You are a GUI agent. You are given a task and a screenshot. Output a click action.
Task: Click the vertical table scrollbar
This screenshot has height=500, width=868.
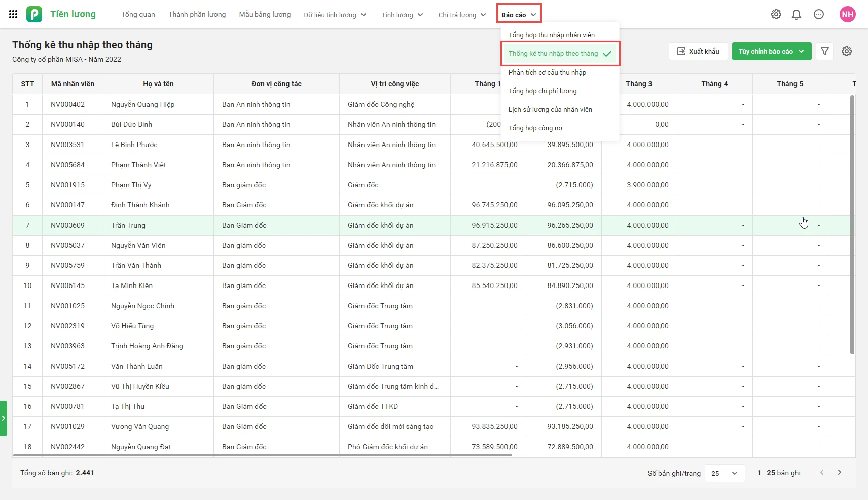point(852,224)
